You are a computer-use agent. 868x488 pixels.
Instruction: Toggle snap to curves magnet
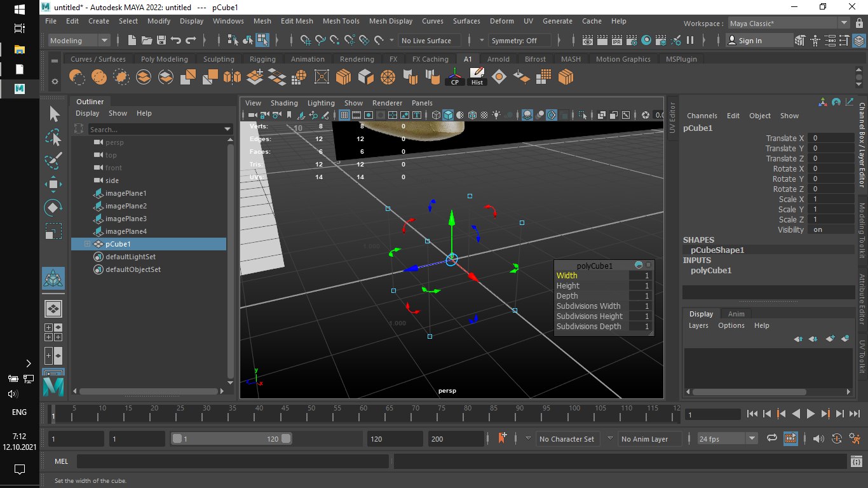click(321, 40)
